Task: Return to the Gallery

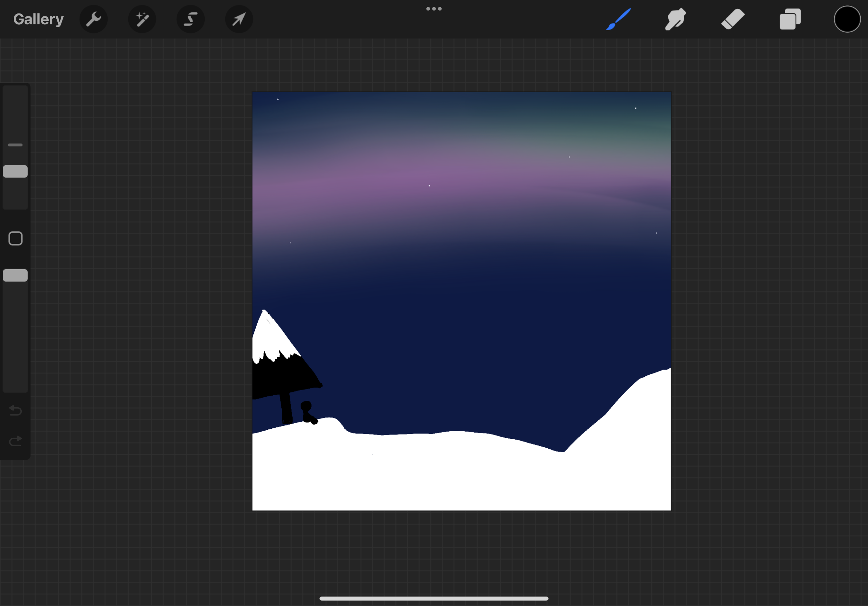Action: pos(38,19)
